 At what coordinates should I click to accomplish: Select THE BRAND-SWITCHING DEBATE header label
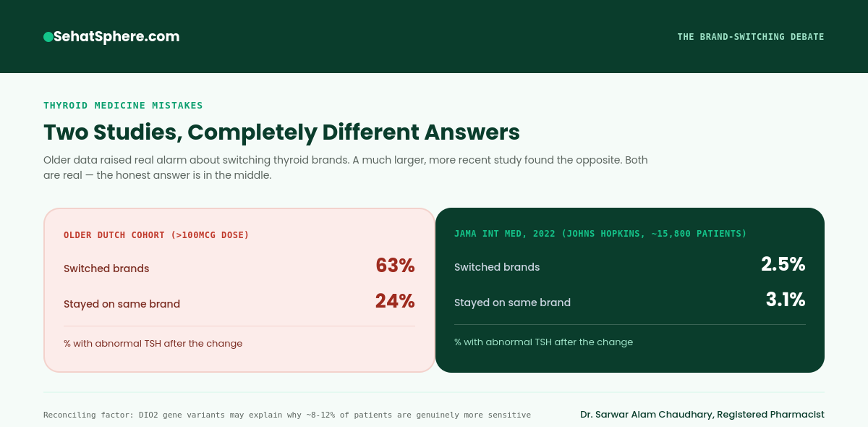click(x=751, y=36)
